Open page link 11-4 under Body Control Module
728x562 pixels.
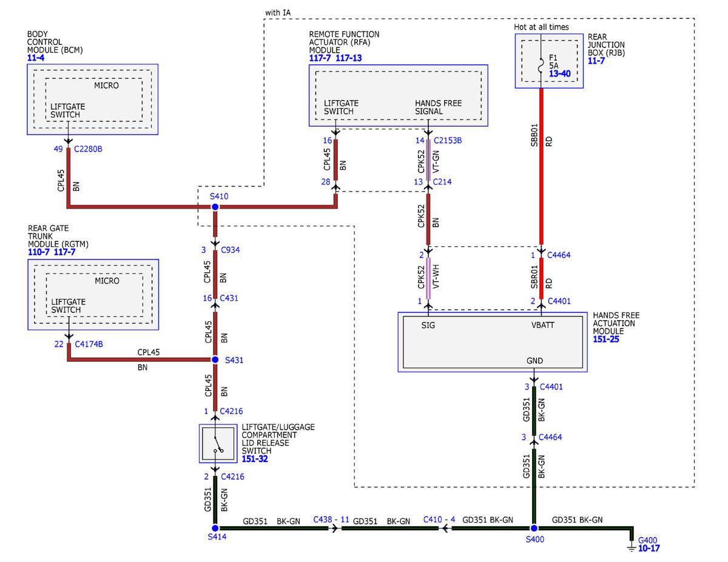click(x=36, y=58)
